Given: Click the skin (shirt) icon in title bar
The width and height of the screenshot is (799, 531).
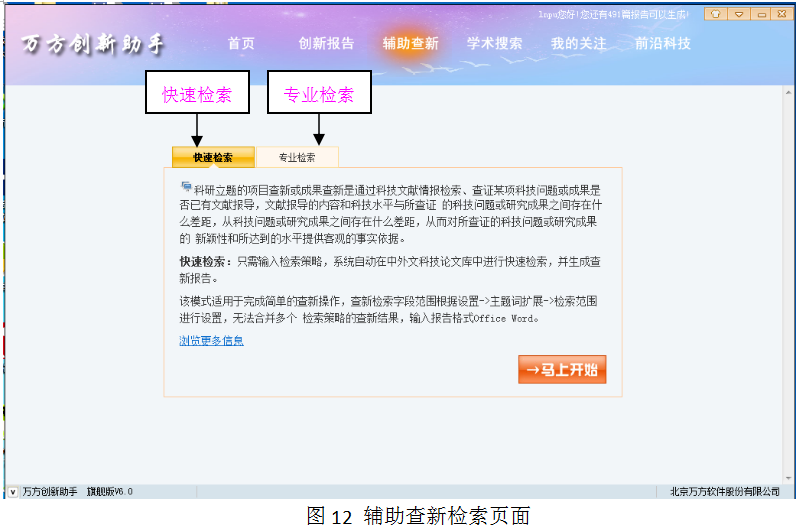Looking at the screenshot, I should (715, 14).
